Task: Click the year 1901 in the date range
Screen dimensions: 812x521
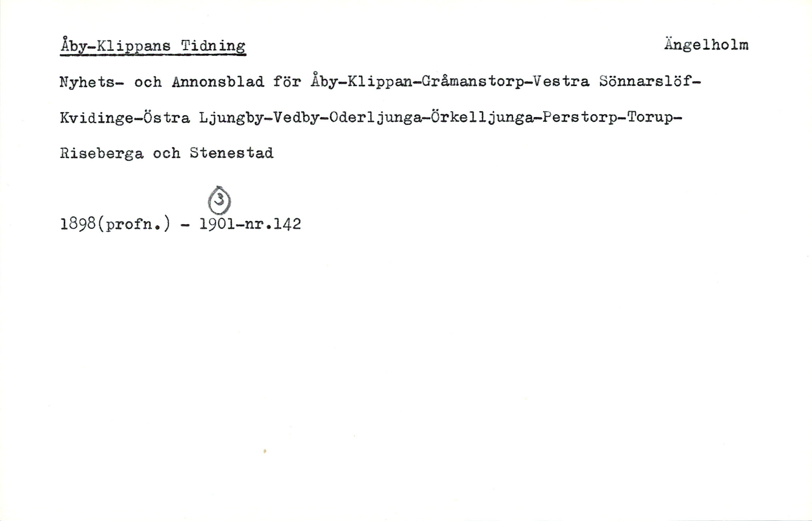Action: (x=217, y=224)
